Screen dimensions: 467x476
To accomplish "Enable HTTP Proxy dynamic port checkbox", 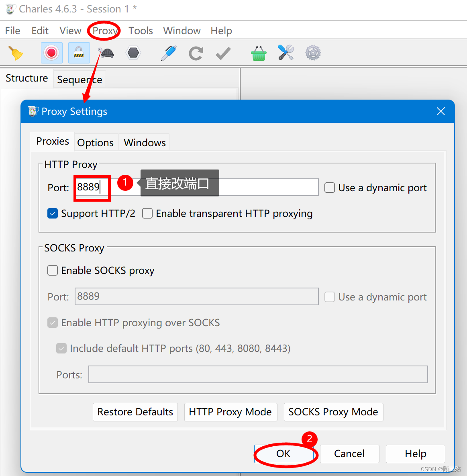I will pyautogui.click(x=330, y=188).
